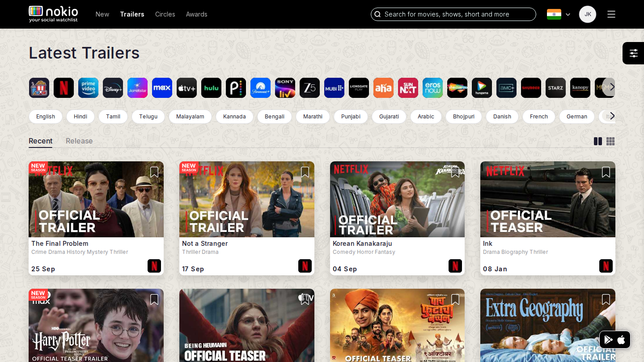Select the JioHotstar provider icon
644x362 pixels.
click(137, 88)
